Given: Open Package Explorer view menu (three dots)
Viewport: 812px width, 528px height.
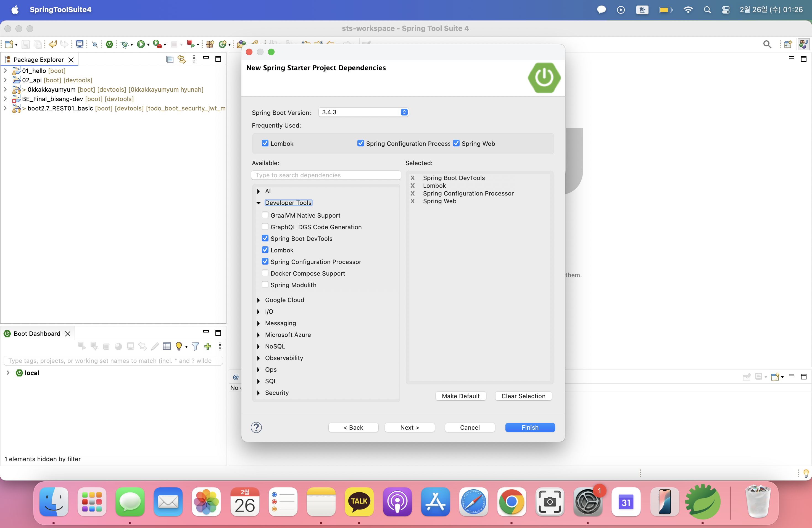Looking at the screenshot, I should click(194, 59).
